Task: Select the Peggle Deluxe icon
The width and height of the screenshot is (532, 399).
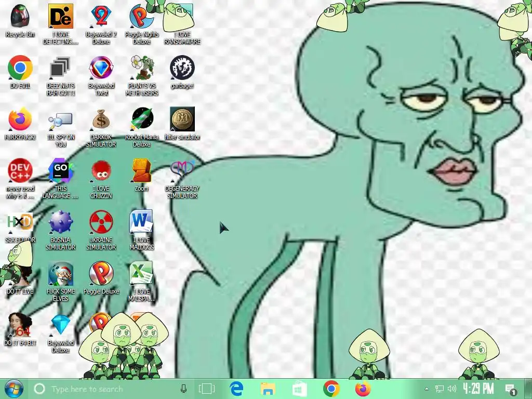Action: coord(101,273)
